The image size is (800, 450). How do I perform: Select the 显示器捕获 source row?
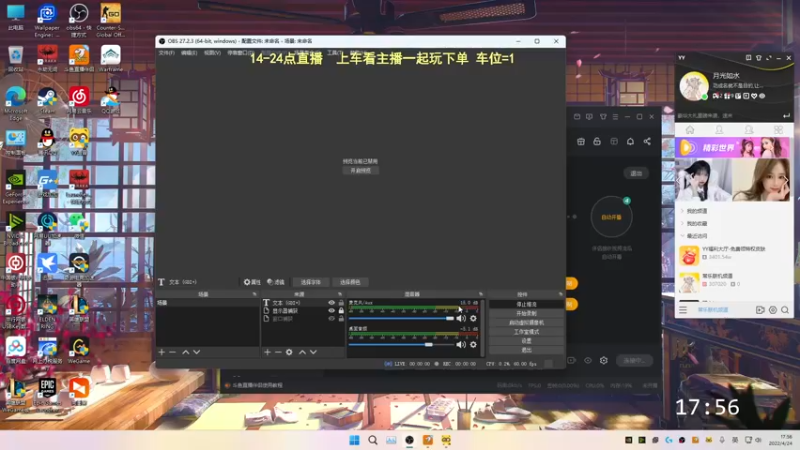coord(303,311)
